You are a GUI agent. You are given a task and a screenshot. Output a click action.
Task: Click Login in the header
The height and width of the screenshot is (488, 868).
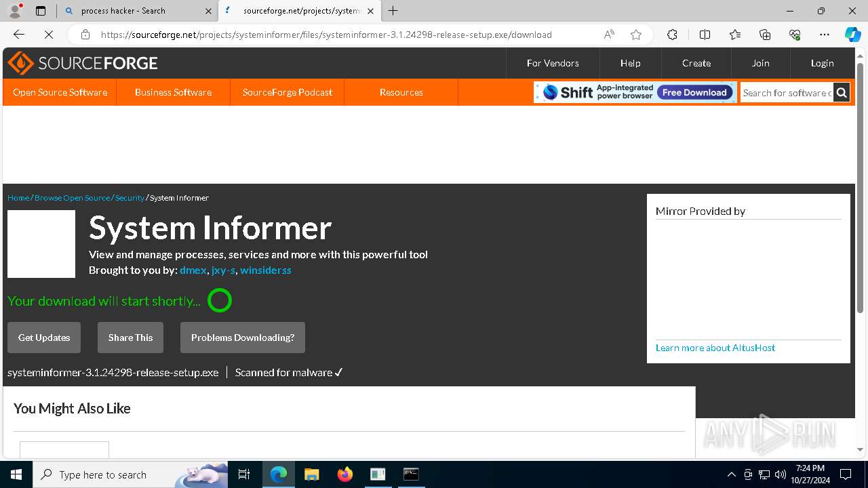tap(822, 63)
